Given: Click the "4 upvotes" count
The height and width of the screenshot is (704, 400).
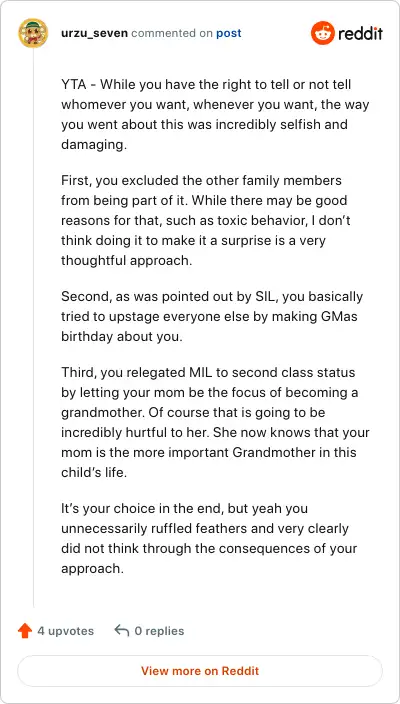Looking at the screenshot, I should pos(66,631).
